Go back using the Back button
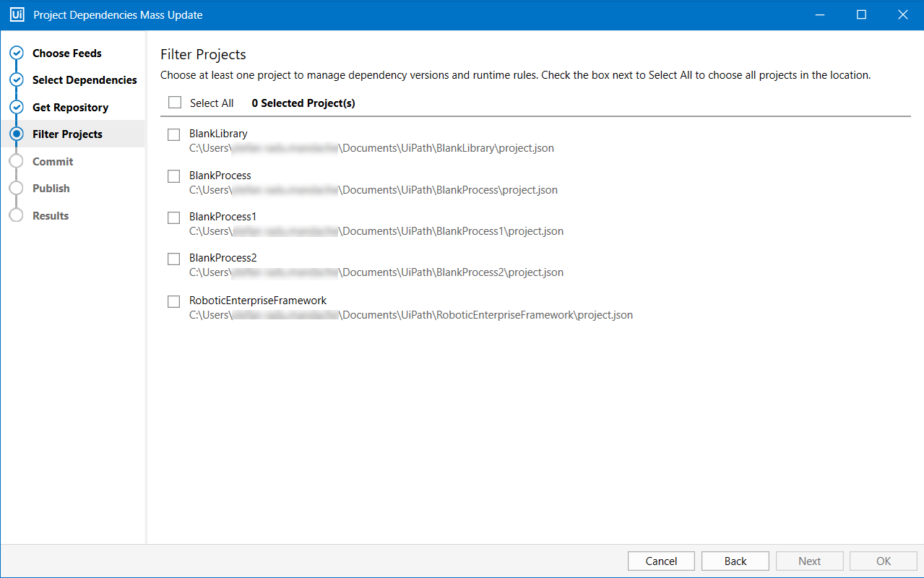The image size is (924, 578). [x=735, y=561]
